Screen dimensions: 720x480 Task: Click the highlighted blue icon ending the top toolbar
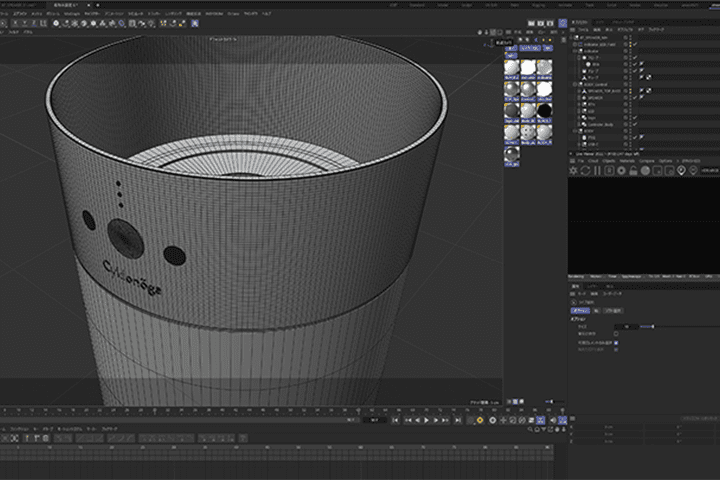195,23
